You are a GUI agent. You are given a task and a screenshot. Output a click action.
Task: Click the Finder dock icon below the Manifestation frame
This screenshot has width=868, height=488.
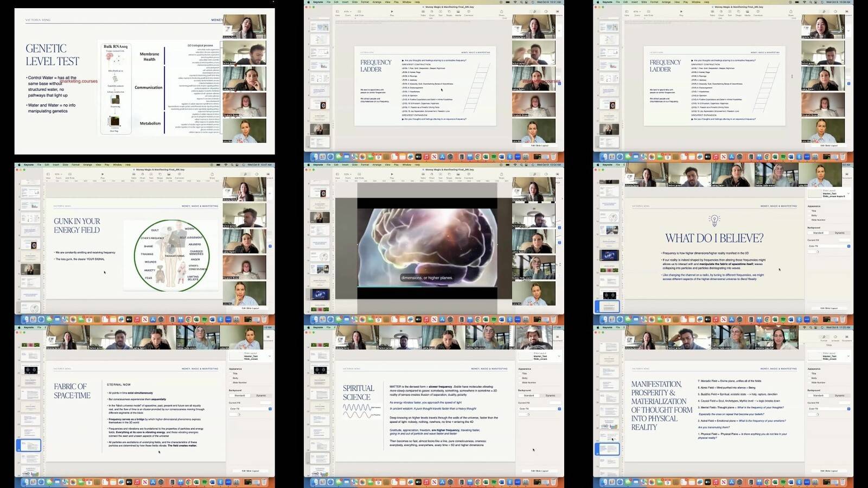603,482
